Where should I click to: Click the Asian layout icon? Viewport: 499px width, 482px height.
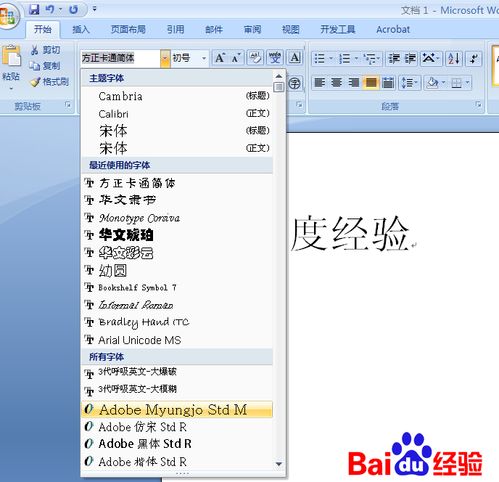point(430,59)
